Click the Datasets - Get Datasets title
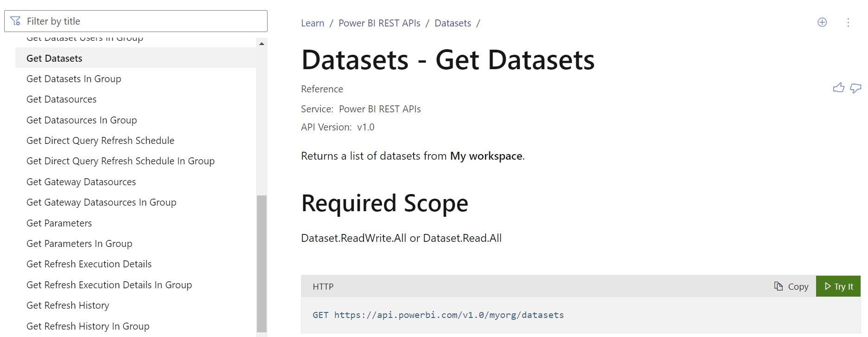Screen dimensions: 868x337 click(448, 60)
